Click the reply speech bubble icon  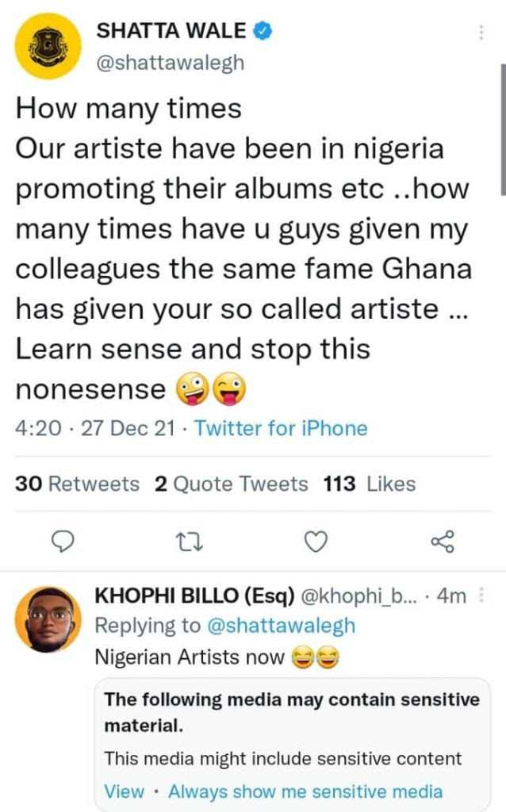click(62, 542)
